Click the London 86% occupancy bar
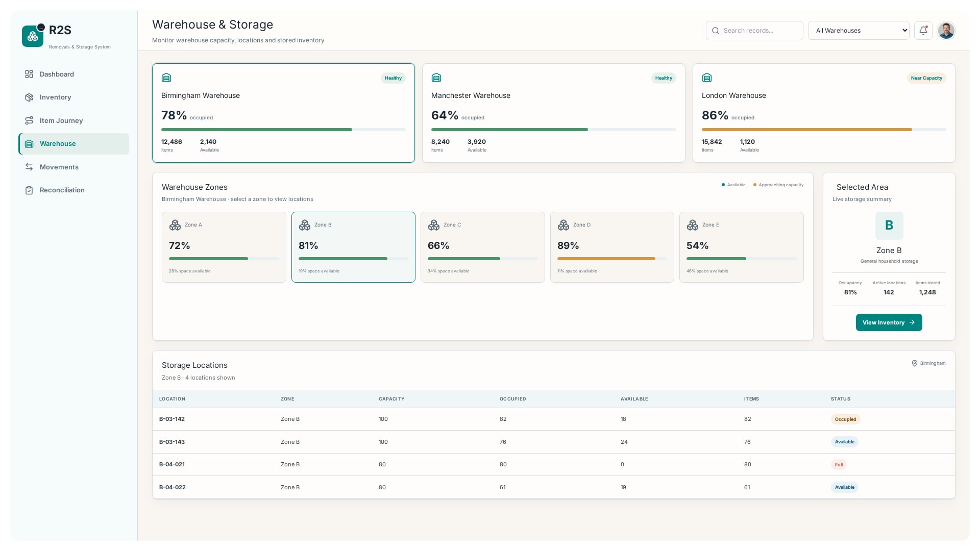The image size is (980, 551). pos(824,130)
